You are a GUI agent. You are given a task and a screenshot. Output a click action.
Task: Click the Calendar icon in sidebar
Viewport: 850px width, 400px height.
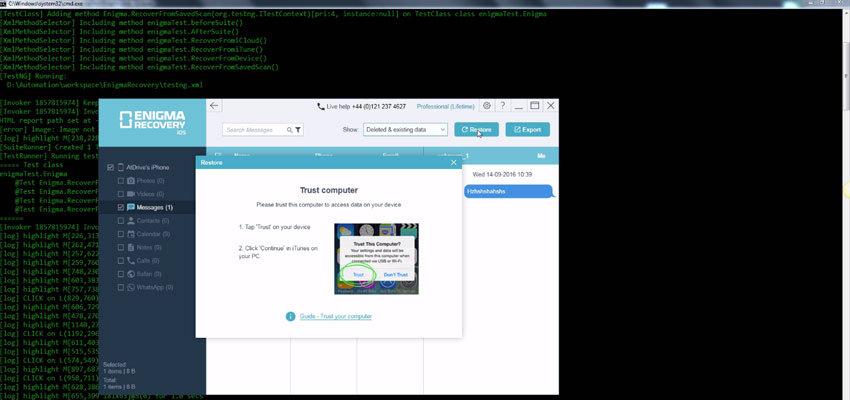pyautogui.click(x=131, y=234)
